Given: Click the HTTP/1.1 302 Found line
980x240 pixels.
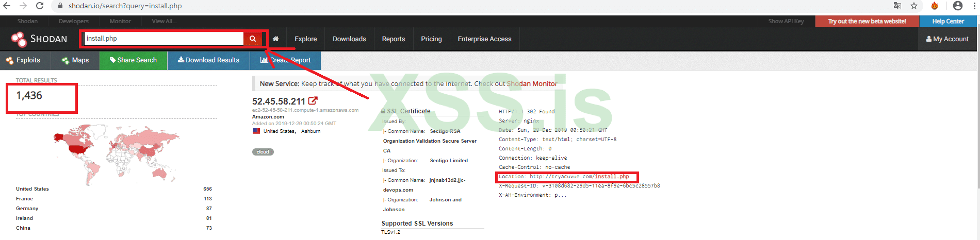Looking at the screenshot, I should pyautogui.click(x=527, y=111).
